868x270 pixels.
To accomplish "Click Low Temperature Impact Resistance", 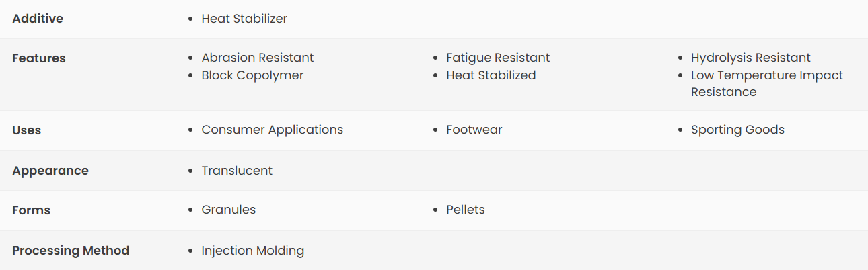I will tap(766, 75).
